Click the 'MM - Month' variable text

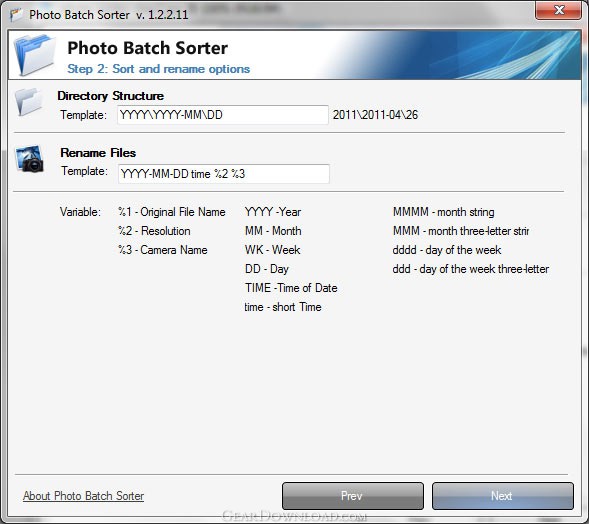[273, 231]
